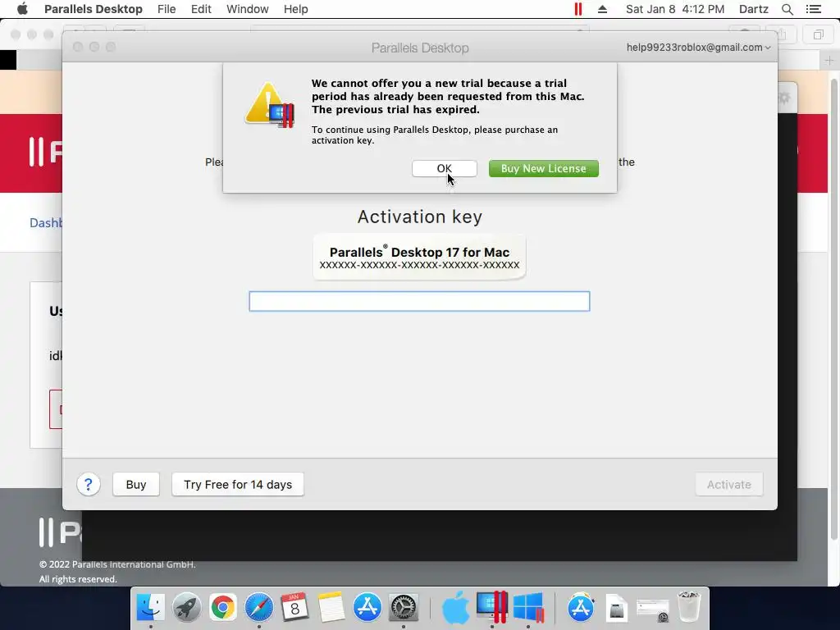Open Launchpad rocket icon in the Dock
Image resolution: width=840 pixels, height=630 pixels.
187,607
